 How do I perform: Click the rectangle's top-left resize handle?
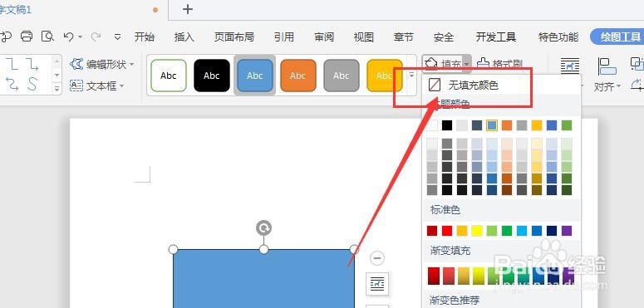click(x=173, y=249)
